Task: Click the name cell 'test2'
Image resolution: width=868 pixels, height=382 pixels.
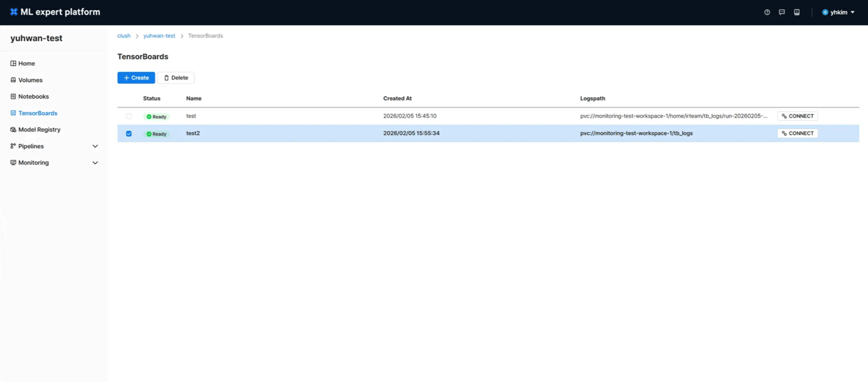Action: click(193, 133)
